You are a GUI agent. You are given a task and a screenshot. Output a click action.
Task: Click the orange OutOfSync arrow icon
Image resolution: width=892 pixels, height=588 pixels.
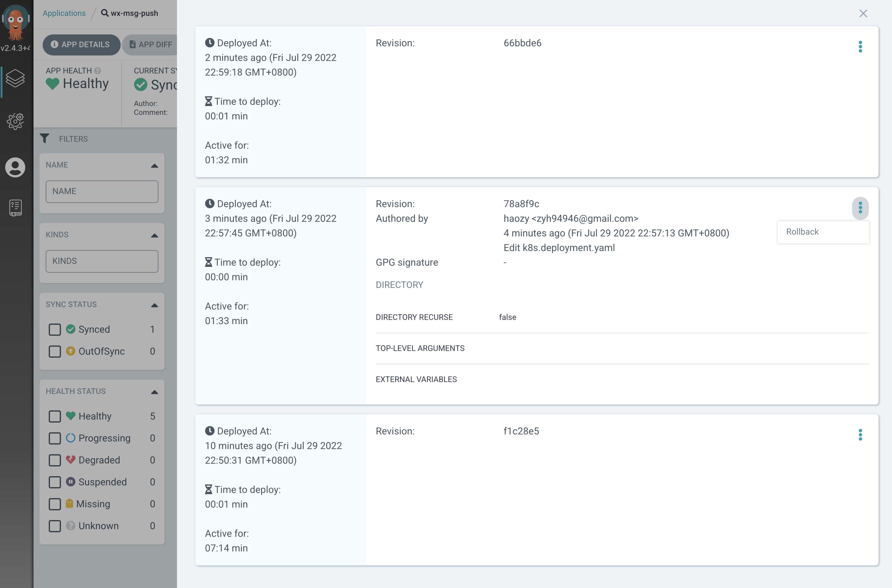pyautogui.click(x=70, y=351)
